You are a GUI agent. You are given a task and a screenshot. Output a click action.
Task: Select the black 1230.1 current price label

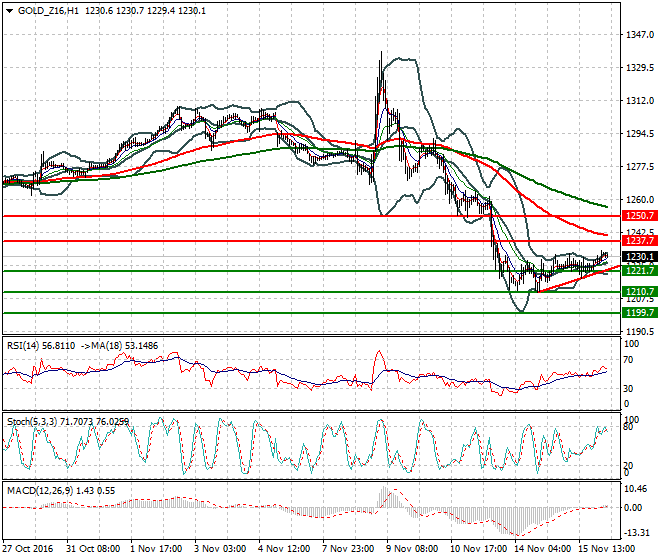[640, 257]
